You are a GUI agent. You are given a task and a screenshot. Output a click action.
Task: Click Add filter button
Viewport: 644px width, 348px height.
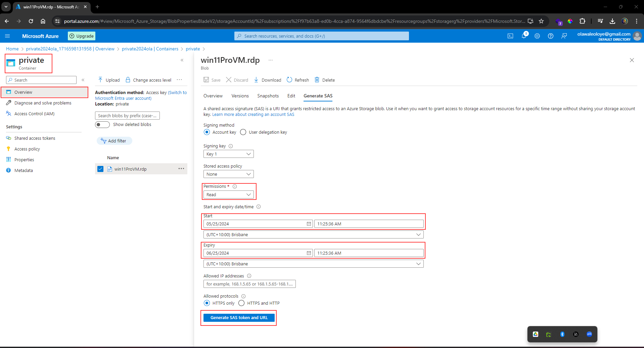[x=114, y=141]
